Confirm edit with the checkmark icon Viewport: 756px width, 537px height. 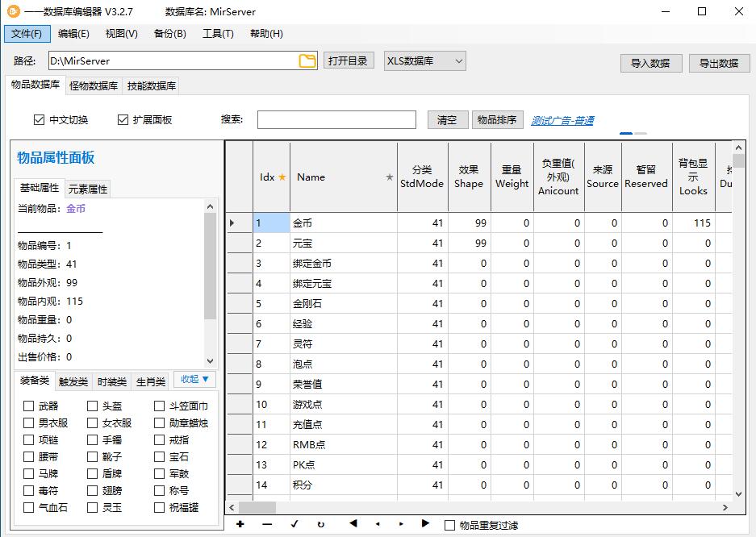pos(294,524)
